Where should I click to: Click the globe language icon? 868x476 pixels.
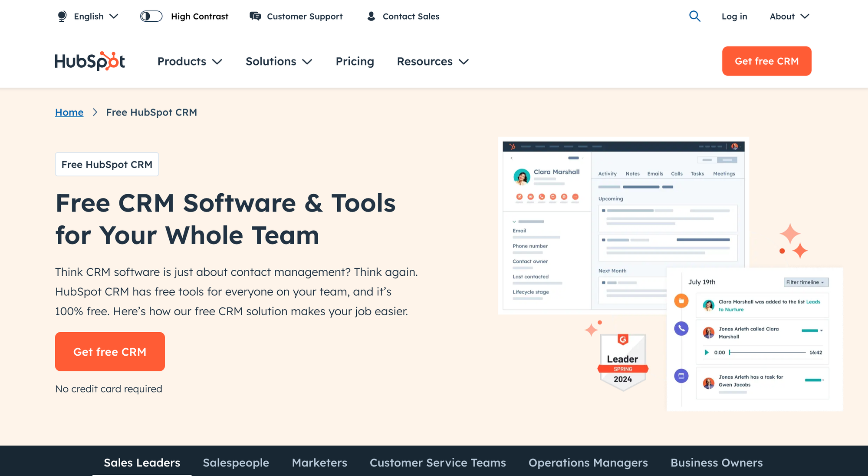62,17
